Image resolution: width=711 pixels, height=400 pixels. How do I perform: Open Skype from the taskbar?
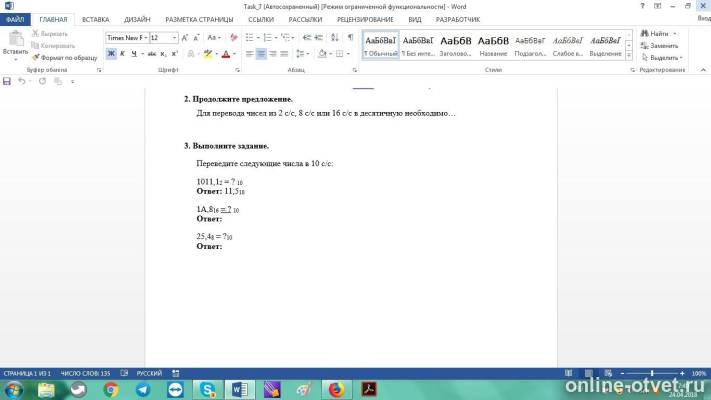click(208, 390)
